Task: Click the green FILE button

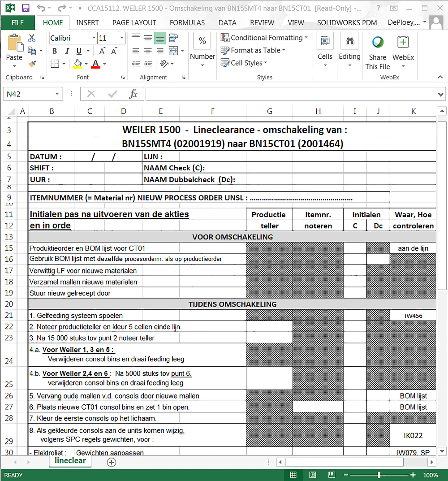Action: (x=18, y=23)
